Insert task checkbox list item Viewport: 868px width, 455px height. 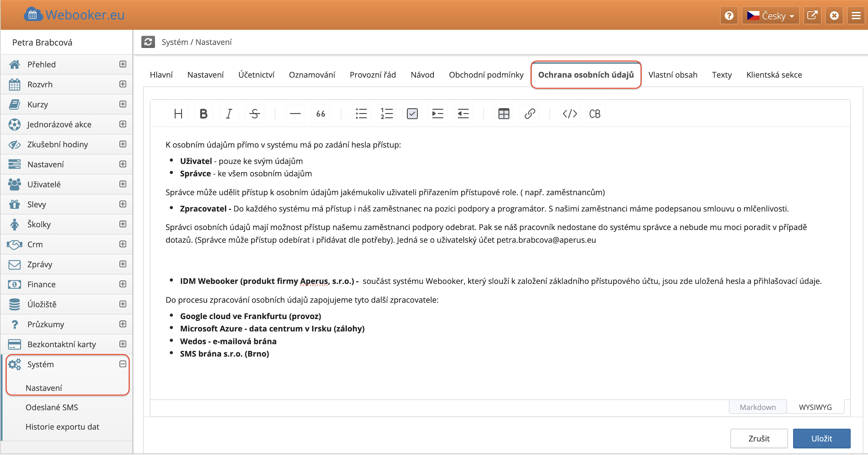pos(412,114)
